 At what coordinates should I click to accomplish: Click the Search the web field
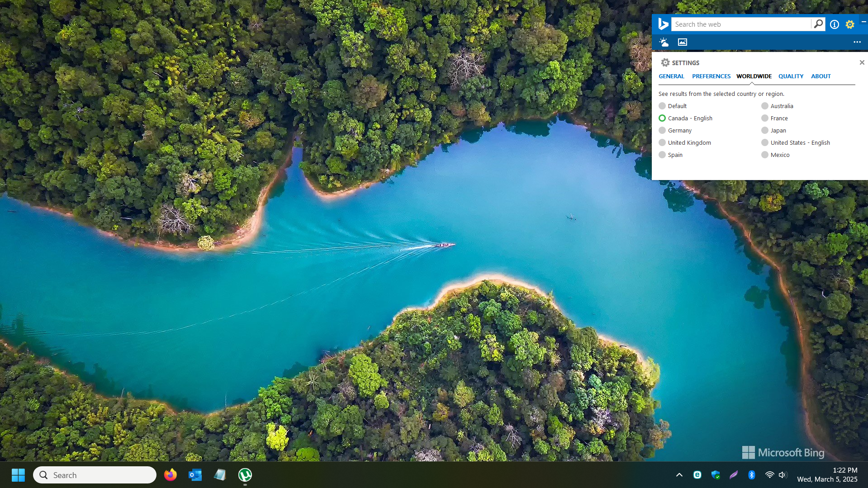click(x=741, y=24)
